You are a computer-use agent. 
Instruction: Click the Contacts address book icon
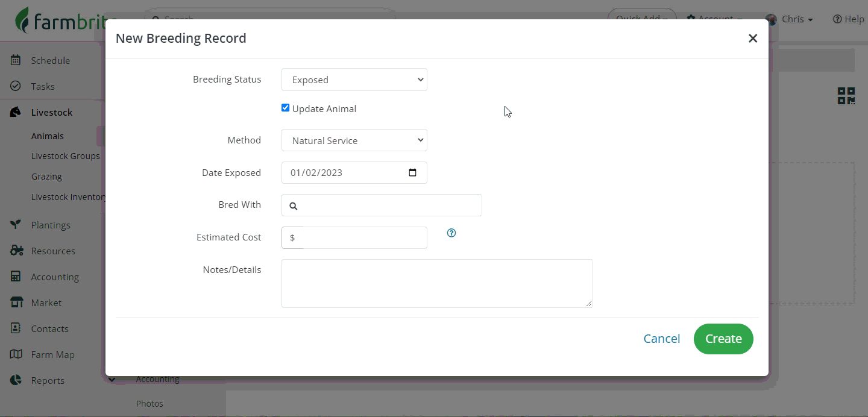coord(16,328)
